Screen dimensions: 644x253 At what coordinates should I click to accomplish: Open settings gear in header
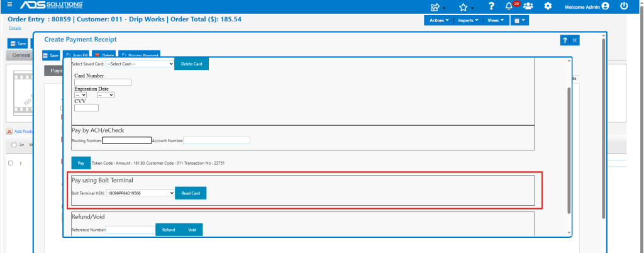pyautogui.click(x=548, y=6)
